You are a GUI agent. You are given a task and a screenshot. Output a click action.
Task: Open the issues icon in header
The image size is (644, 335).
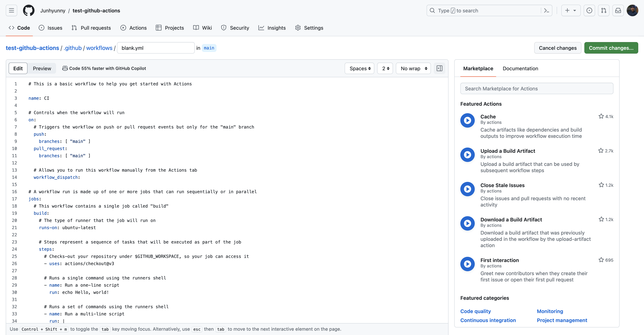(x=589, y=10)
